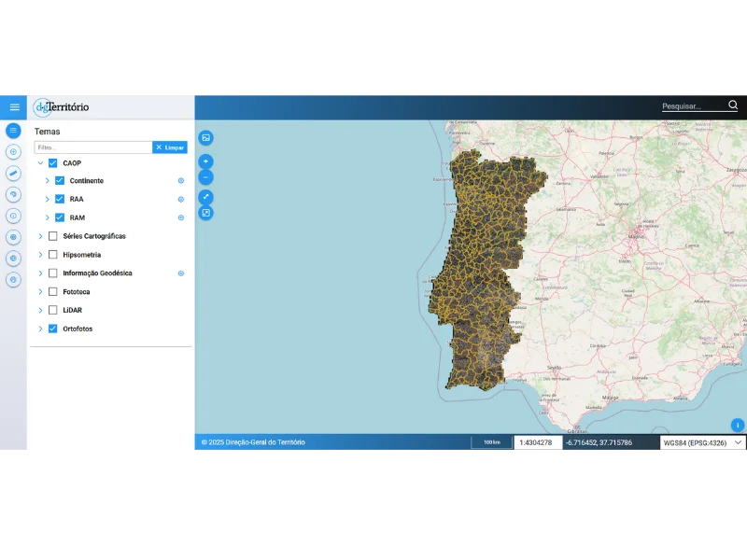Viewport: 747px width, 560px height.
Task: Click the search magnifier icon
Action: pos(733,105)
